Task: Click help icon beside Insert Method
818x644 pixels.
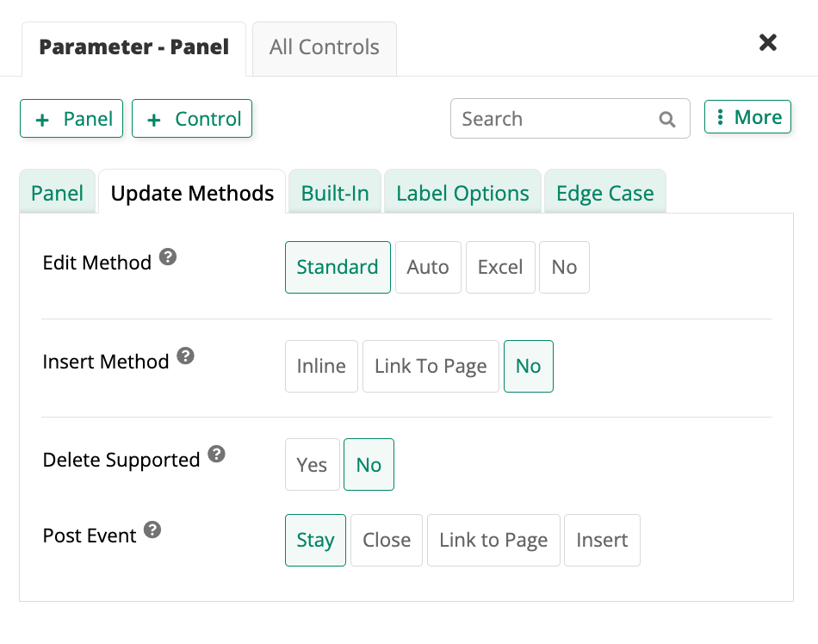Action: coord(185,356)
